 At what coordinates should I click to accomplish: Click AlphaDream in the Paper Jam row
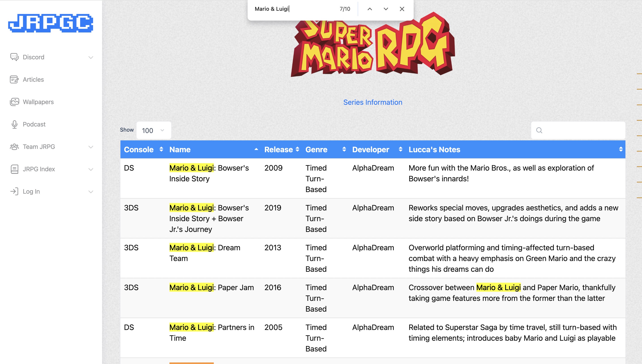point(373,287)
